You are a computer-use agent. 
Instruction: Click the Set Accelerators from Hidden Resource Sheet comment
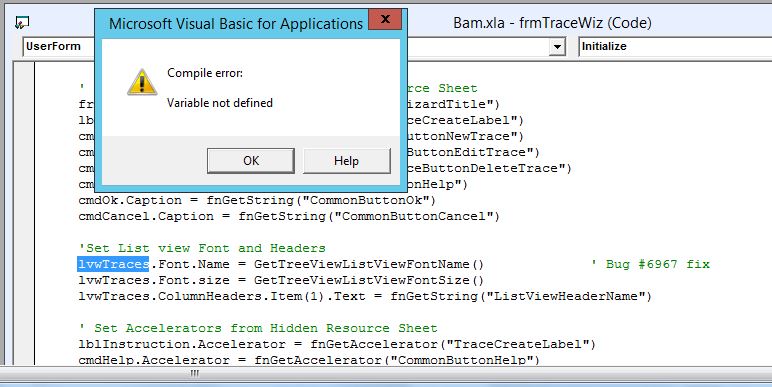click(x=258, y=328)
